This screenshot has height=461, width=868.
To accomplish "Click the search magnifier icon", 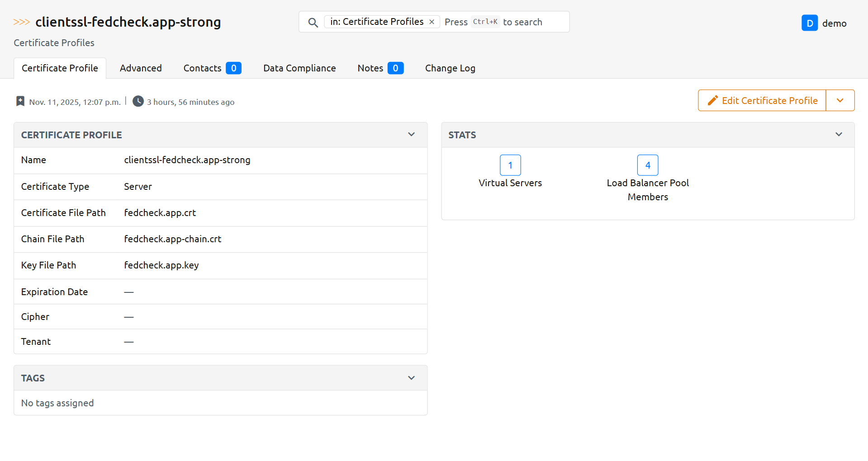I will (313, 22).
